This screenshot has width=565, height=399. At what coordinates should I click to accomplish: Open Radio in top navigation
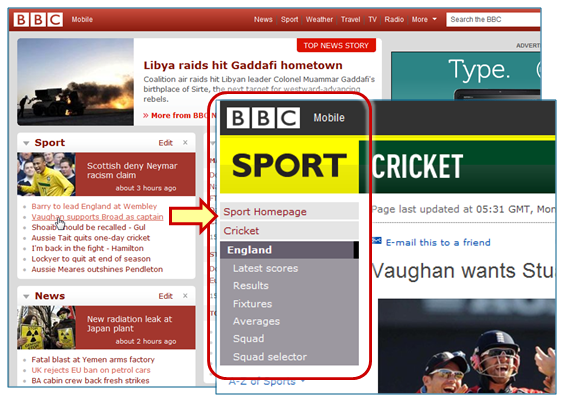(x=394, y=19)
